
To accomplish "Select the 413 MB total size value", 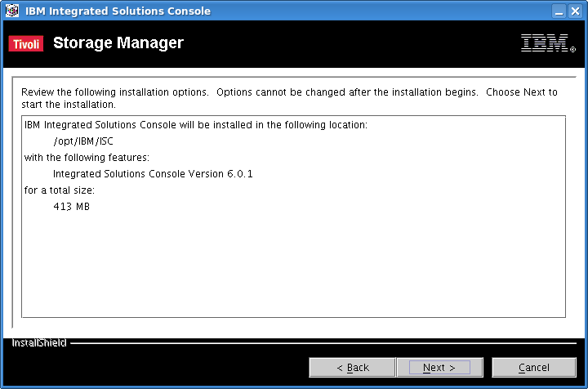I will pyautogui.click(x=71, y=207).
